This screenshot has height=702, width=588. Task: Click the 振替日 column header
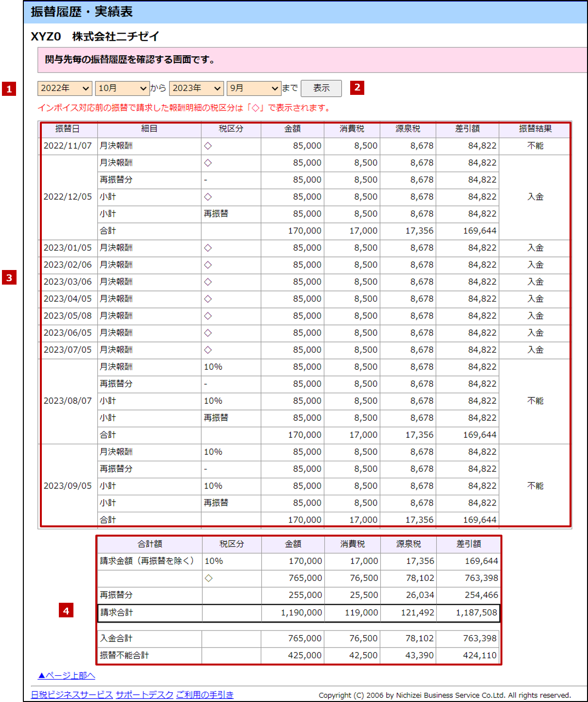(68, 129)
